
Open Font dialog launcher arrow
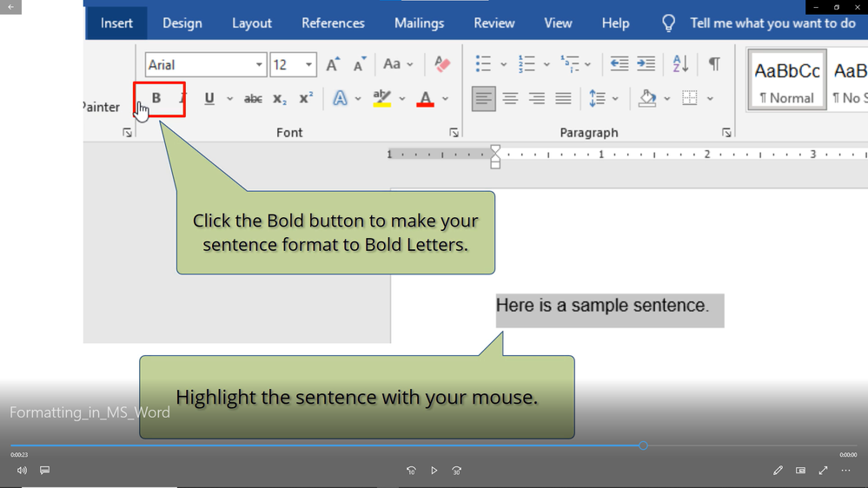(454, 133)
